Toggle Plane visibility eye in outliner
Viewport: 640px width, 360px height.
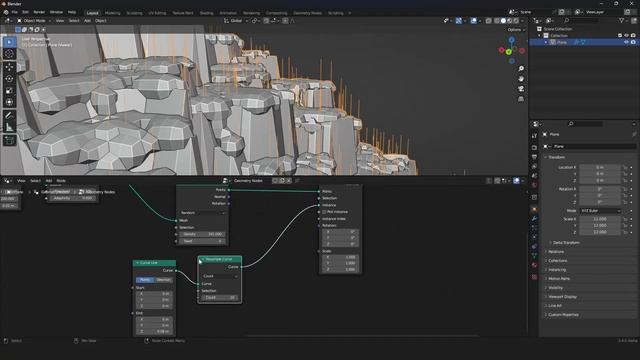626,42
